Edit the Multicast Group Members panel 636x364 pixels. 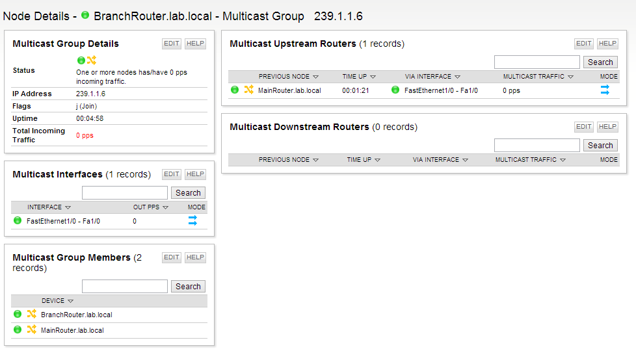tap(172, 257)
